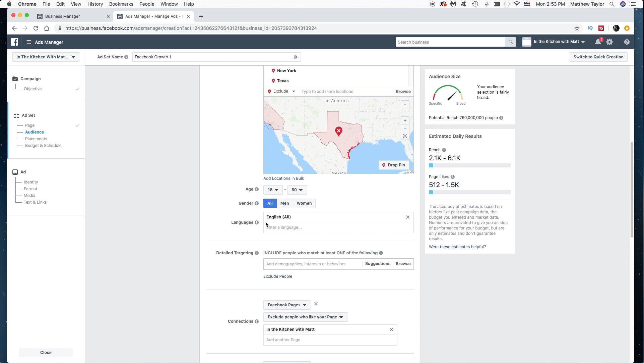Bookmark page with star icon

click(x=577, y=28)
